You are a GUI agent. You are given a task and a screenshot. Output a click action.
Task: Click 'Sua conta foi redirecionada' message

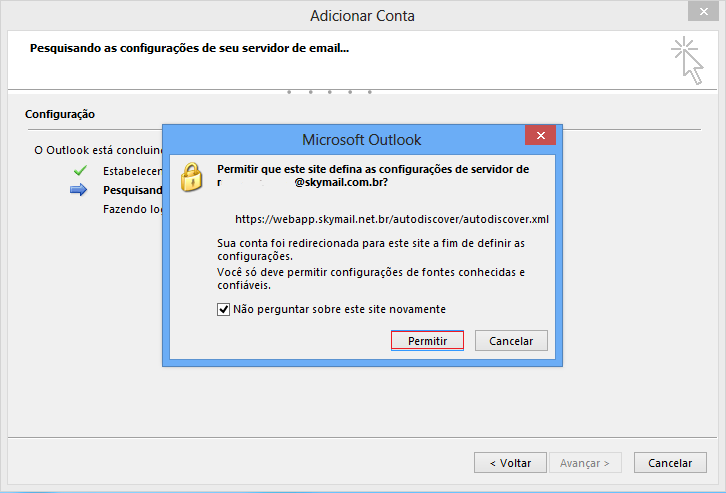point(371,250)
